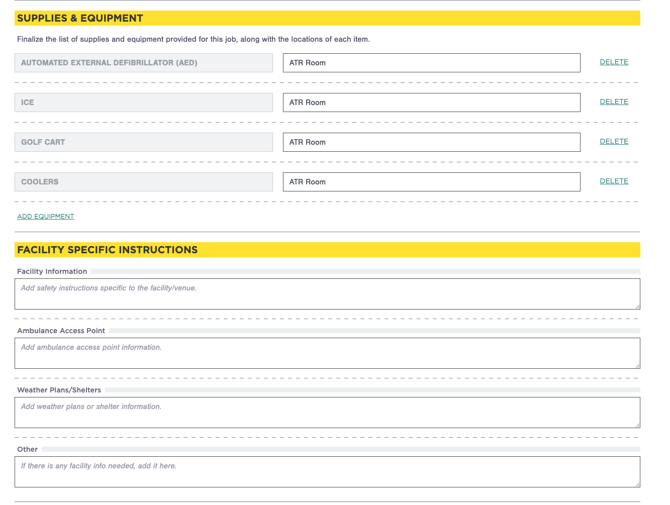The image size is (670, 505).
Task: Click the Add Equipment link
Action: point(45,216)
